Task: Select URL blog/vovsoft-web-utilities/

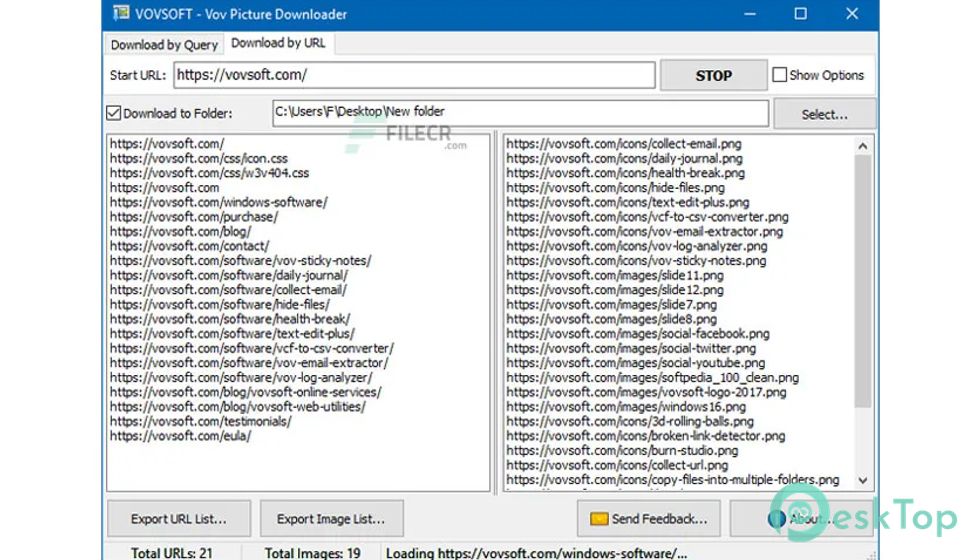Action: click(238, 407)
